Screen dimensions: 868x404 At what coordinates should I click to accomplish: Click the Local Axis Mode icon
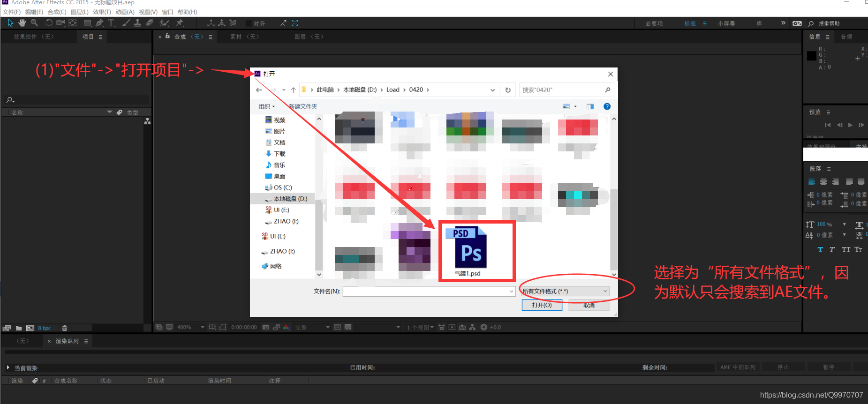click(x=211, y=23)
